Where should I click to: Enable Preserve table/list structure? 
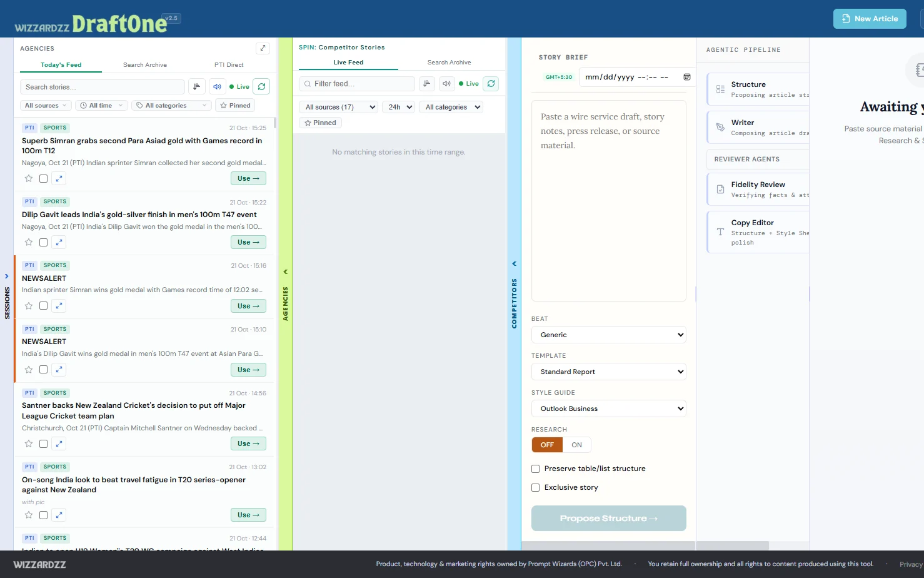(x=535, y=469)
